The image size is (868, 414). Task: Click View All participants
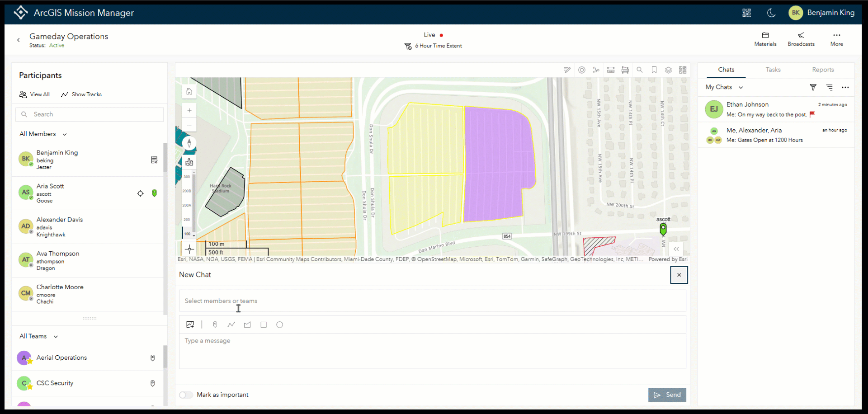(34, 94)
